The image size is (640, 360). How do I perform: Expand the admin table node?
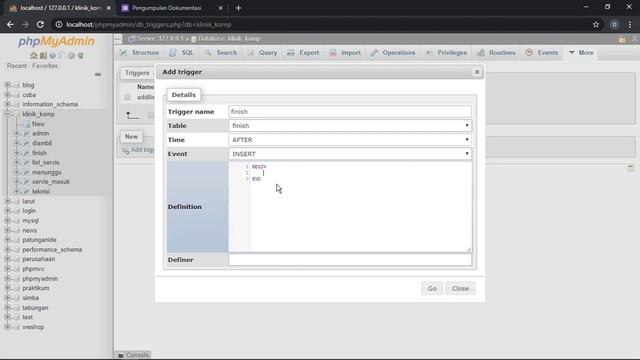click(x=17, y=133)
